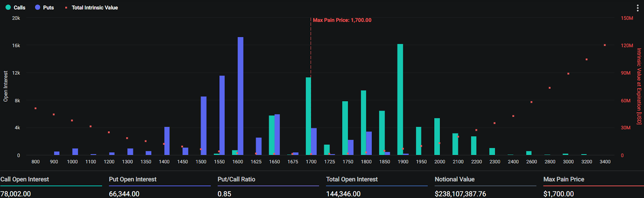Open the three-dot chart options menu

pos(638,8)
